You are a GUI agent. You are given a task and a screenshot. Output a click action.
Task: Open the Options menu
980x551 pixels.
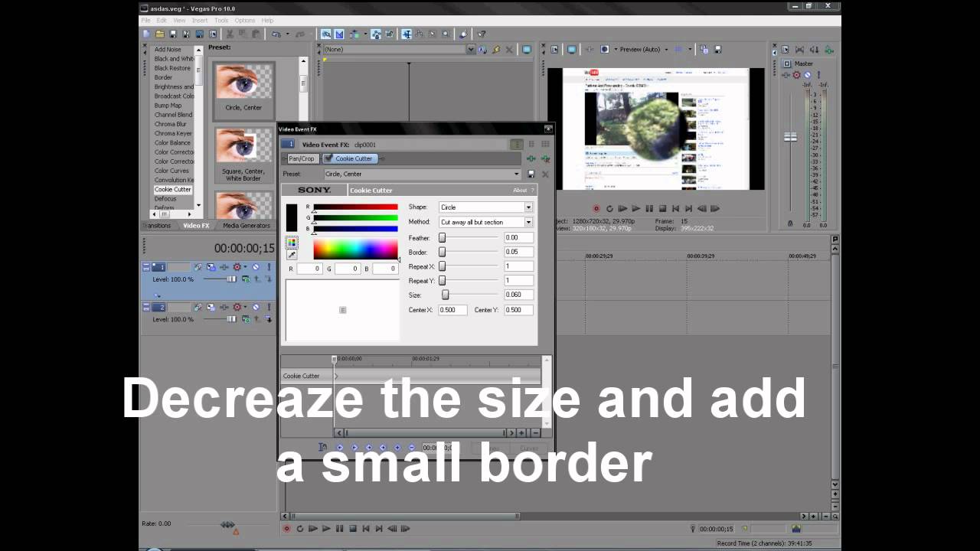point(245,21)
